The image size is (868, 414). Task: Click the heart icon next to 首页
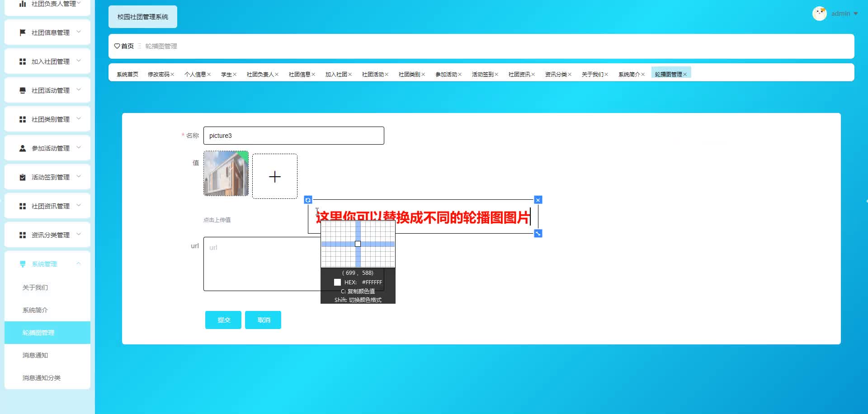[x=117, y=46]
